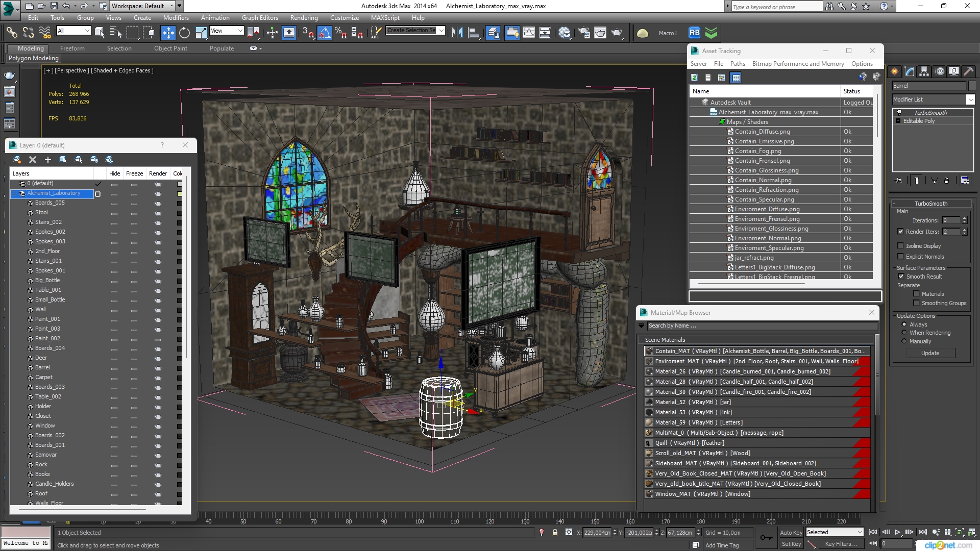Click the Set Key button
This screenshot has width=980, height=551.
pos(791,544)
